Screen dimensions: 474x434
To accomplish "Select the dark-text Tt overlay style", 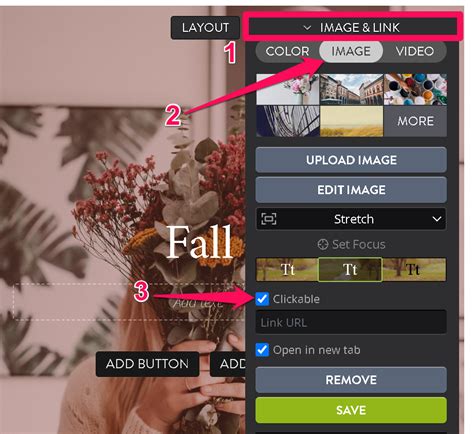I will click(x=414, y=269).
